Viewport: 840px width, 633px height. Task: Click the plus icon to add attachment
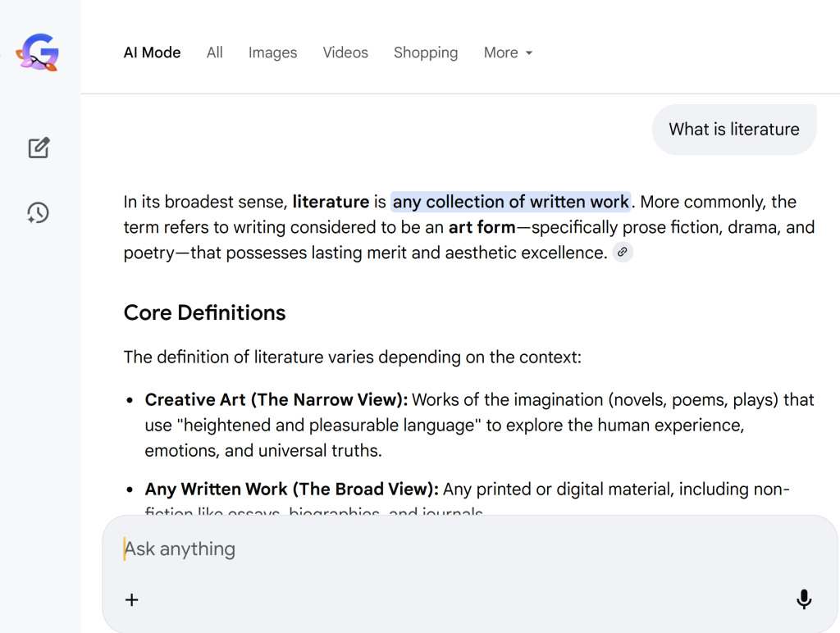(131, 599)
